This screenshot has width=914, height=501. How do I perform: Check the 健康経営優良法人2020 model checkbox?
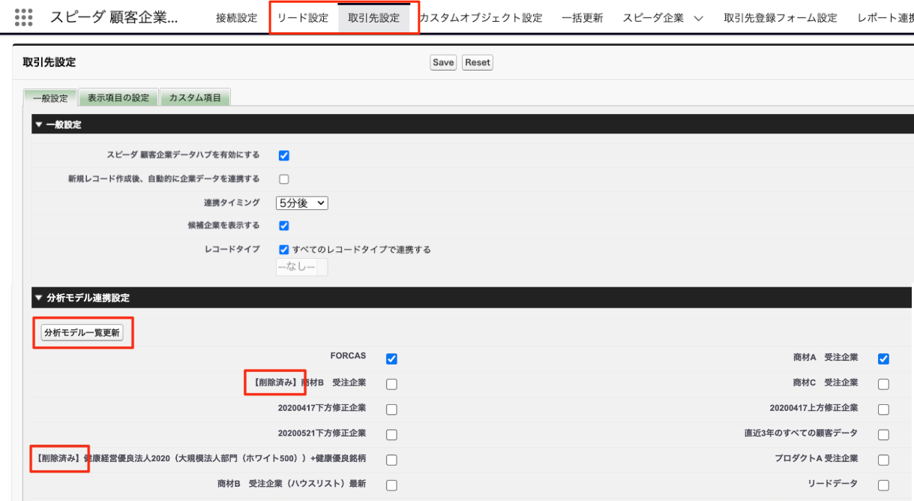(392, 460)
